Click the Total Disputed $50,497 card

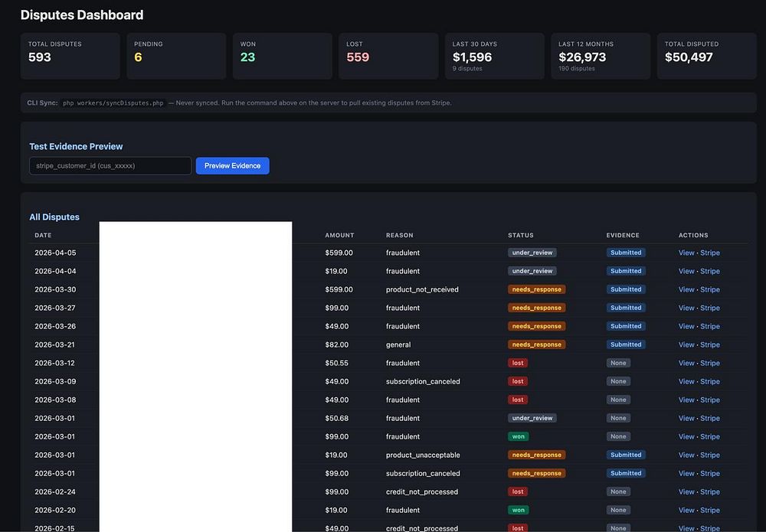[x=706, y=56]
